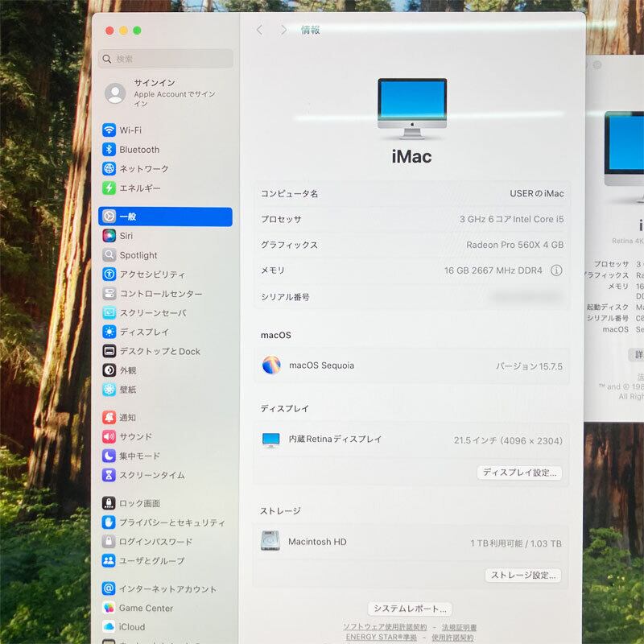
Task: Click the iMac computer image
Action: click(x=412, y=109)
